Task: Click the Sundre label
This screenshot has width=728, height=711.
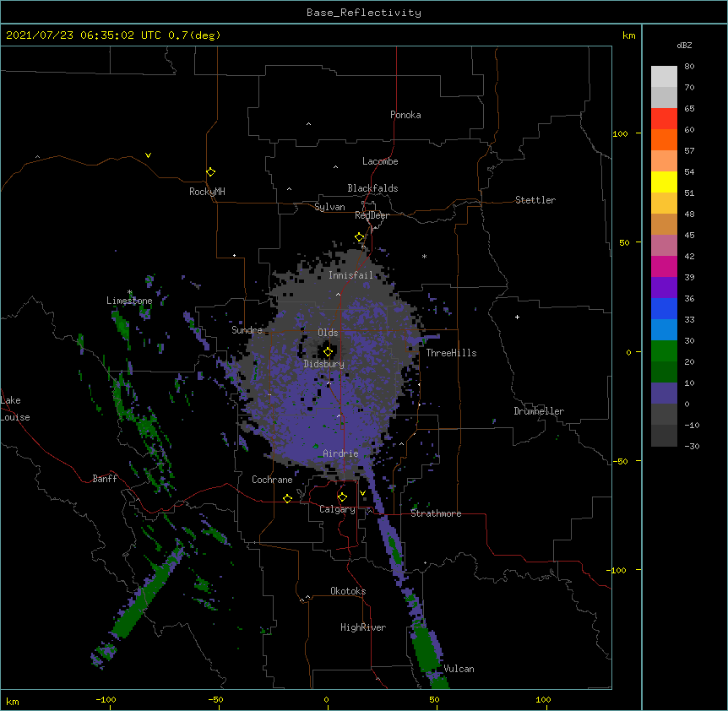Action: tap(247, 330)
